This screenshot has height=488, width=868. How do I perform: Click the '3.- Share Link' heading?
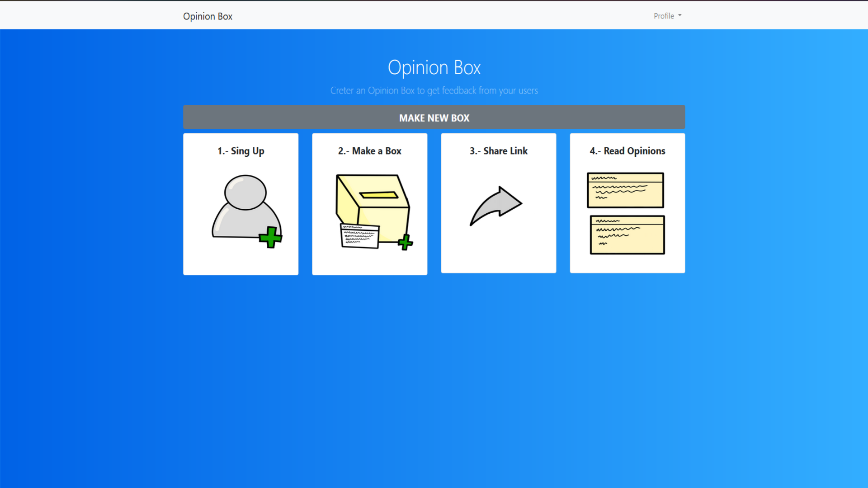(x=498, y=151)
